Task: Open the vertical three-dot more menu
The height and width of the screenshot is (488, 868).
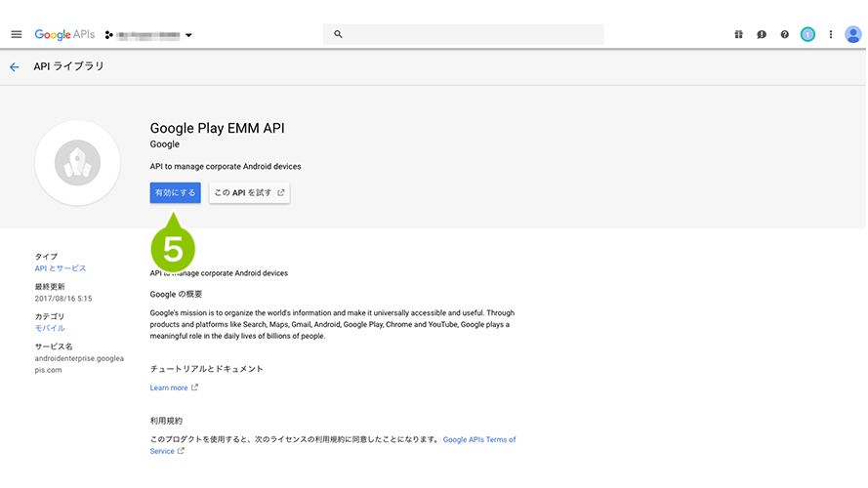Action: [x=830, y=34]
